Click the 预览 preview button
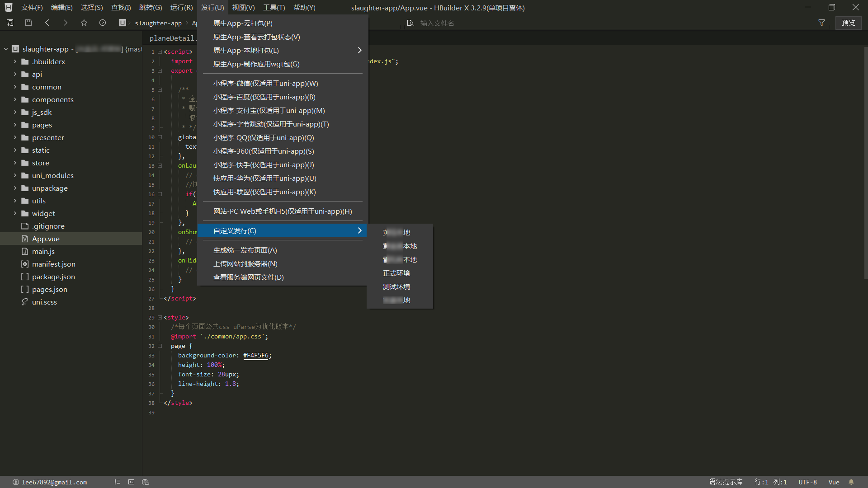Viewport: 868px width, 488px height. click(x=848, y=23)
